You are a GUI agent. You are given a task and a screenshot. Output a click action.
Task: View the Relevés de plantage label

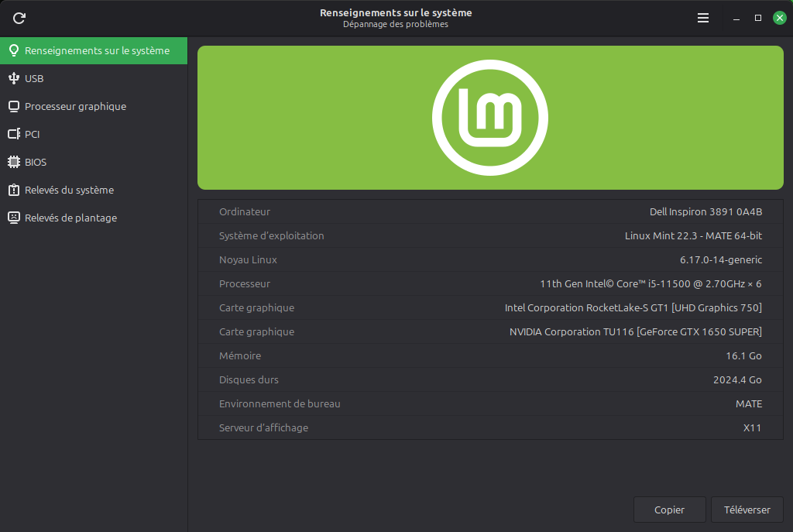click(x=70, y=218)
